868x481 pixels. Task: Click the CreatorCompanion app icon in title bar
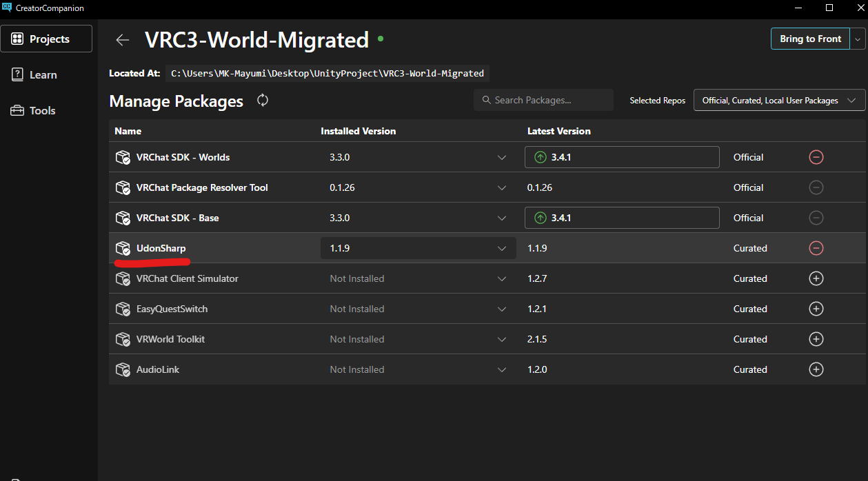[x=8, y=8]
